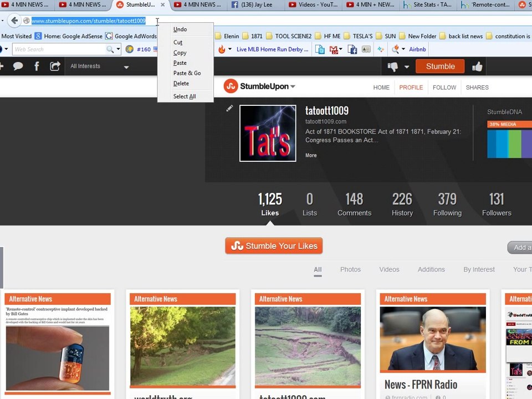View the 131 Followers stat
This screenshot has width=532, height=399.
point(497,204)
